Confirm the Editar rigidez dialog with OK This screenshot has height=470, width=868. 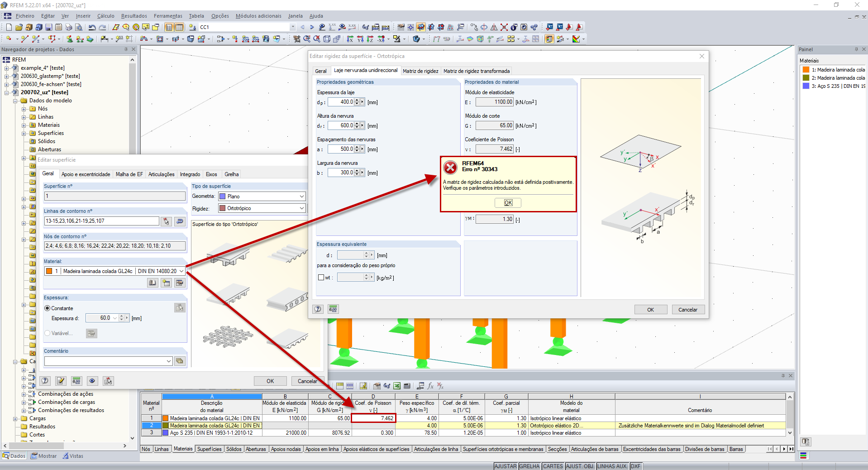pyautogui.click(x=650, y=310)
